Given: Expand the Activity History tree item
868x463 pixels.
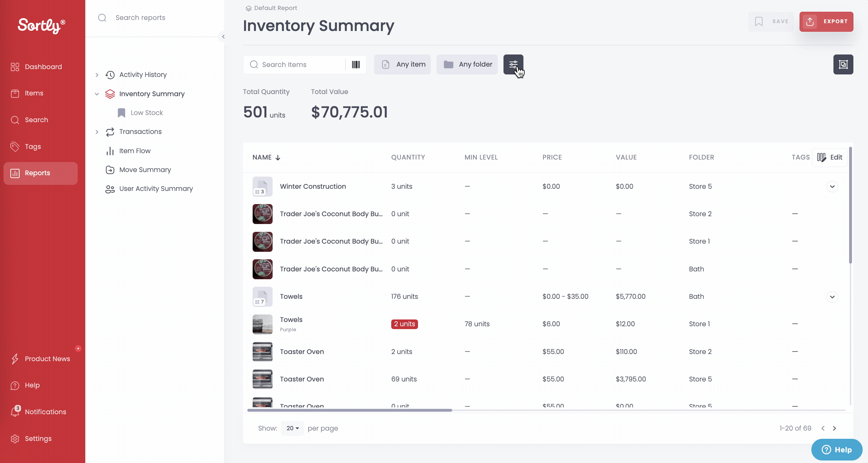Looking at the screenshot, I should 97,75.
